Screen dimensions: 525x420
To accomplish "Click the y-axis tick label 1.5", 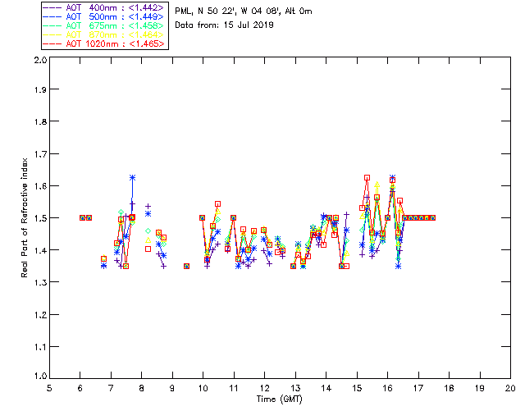I will point(40,218).
